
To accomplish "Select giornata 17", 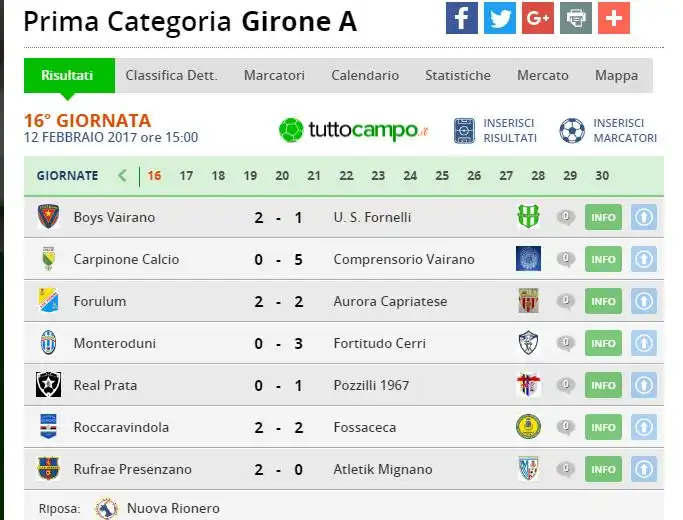I will pyautogui.click(x=186, y=176).
